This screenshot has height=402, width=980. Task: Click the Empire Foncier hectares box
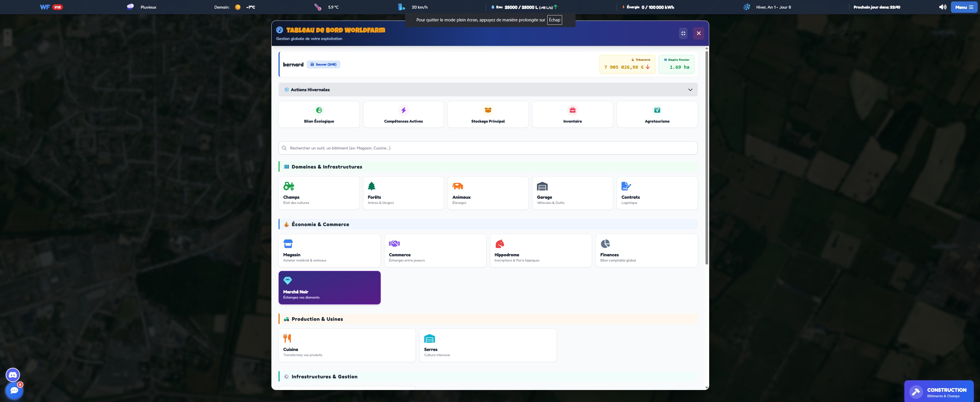tap(676, 64)
